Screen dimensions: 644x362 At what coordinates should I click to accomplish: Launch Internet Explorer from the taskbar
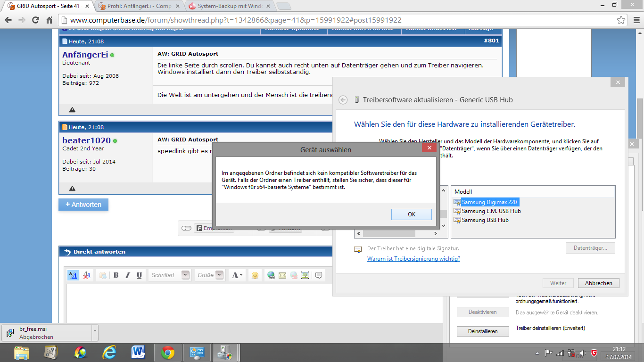click(x=109, y=352)
